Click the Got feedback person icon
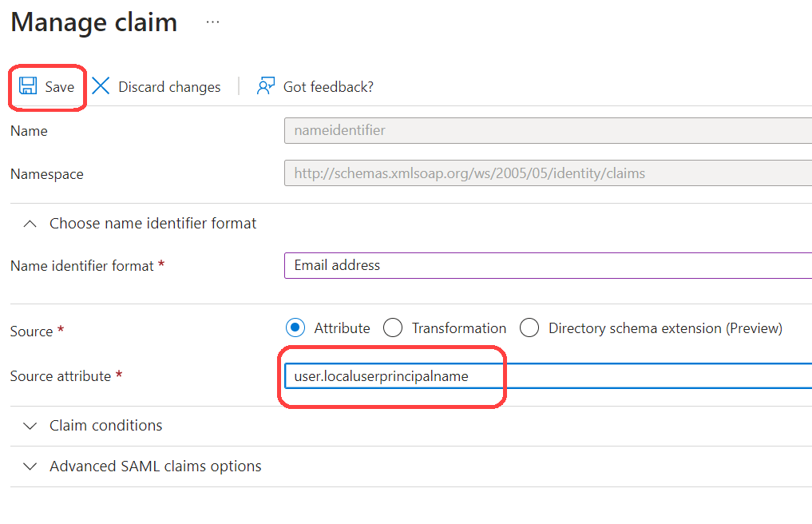The height and width of the screenshot is (524, 812). pyautogui.click(x=266, y=86)
